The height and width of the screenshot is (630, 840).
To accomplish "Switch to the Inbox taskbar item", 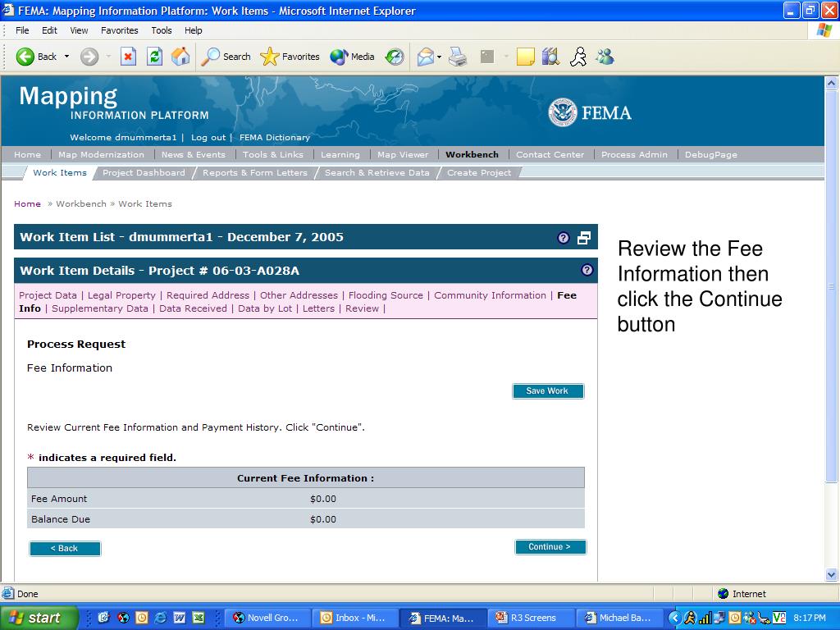I will click(x=354, y=619).
